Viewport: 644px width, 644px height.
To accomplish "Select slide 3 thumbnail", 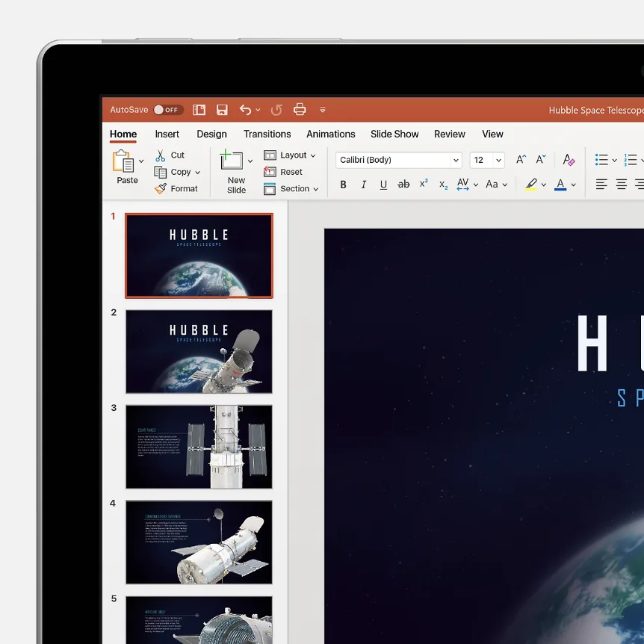I will (x=199, y=447).
